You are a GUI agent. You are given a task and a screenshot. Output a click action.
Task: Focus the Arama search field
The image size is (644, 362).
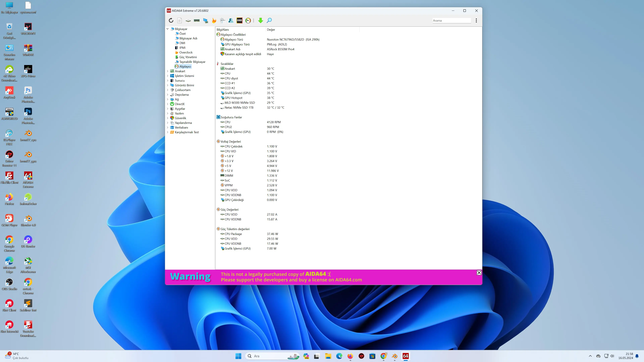tap(451, 20)
